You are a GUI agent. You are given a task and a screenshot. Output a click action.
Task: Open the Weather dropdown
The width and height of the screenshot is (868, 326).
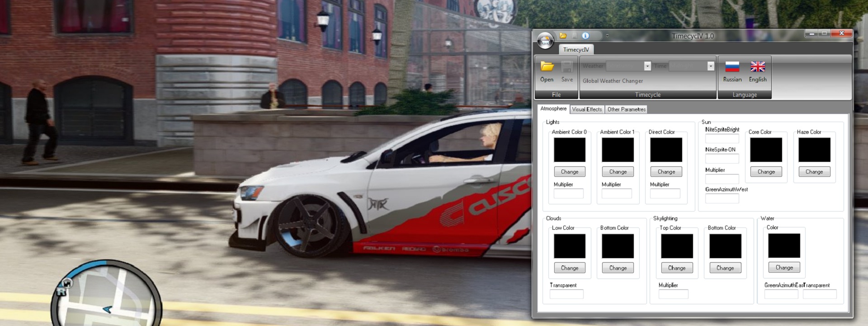[647, 66]
